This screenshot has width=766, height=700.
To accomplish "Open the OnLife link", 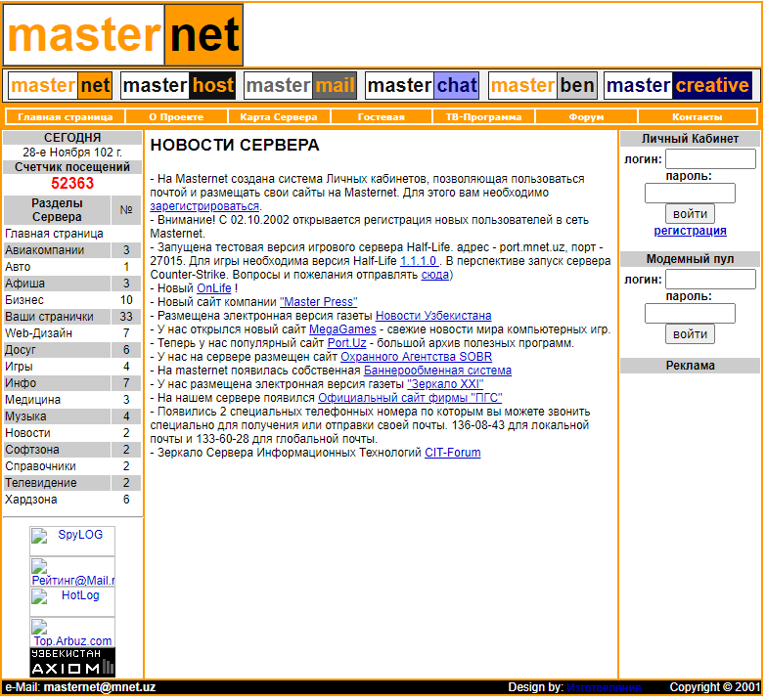I will click(214, 288).
